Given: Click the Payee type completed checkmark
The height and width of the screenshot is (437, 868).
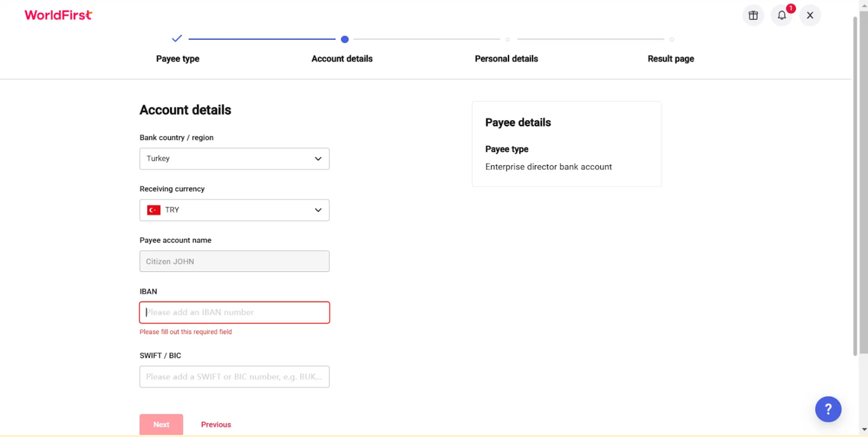Looking at the screenshot, I should point(177,38).
